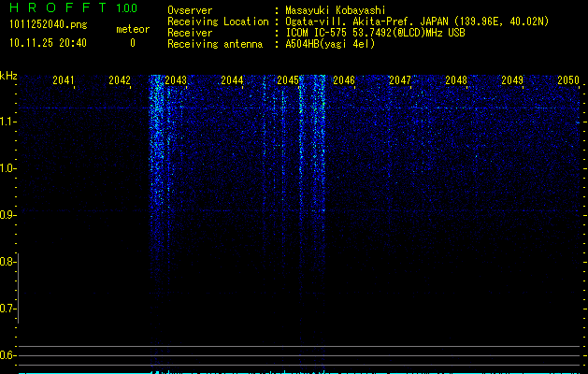Click the Receiving antenna label

pyautogui.click(x=215, y=44)
